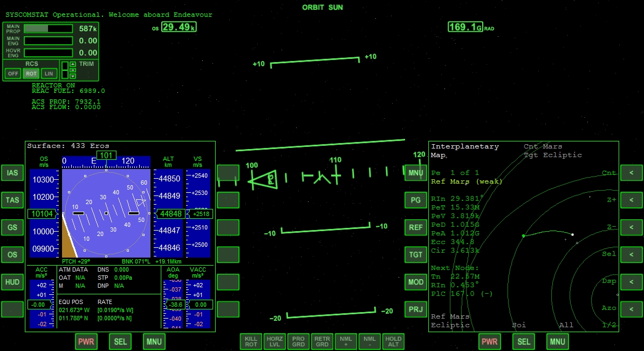The width and height of the screenshot is (644, 351).
Task: Click the 'Ecc 344.8' value
Action: coord(452,242)
